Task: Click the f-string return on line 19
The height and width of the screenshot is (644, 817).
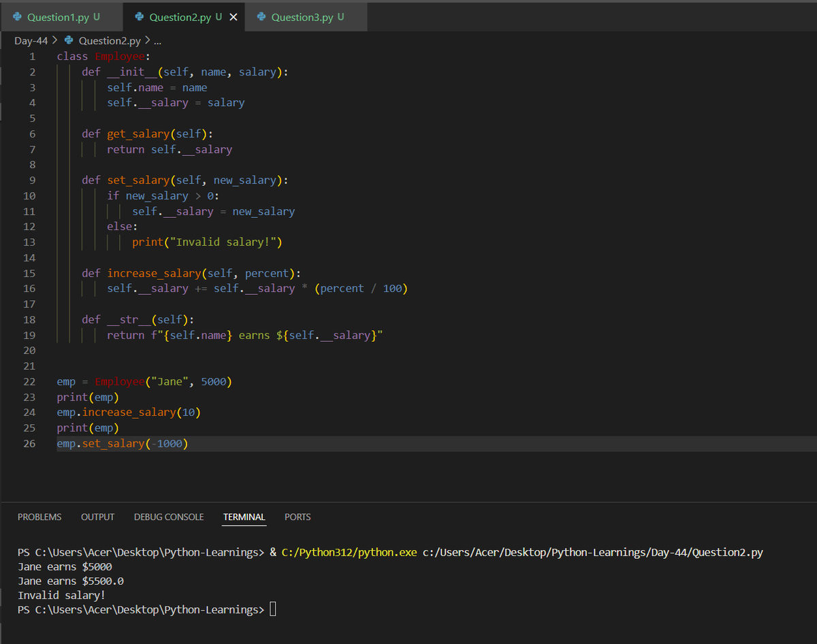Action: 245,335
